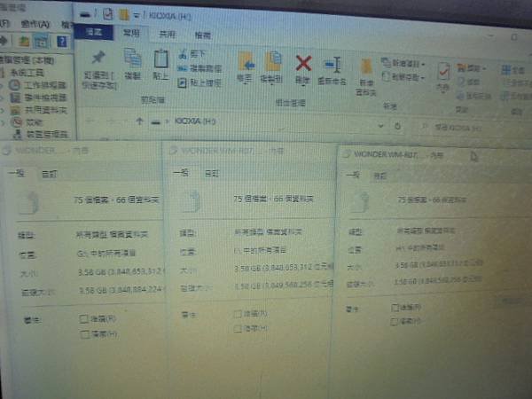
Task: Expand the 工作排程器 tree node
Action: click(2, 85)
